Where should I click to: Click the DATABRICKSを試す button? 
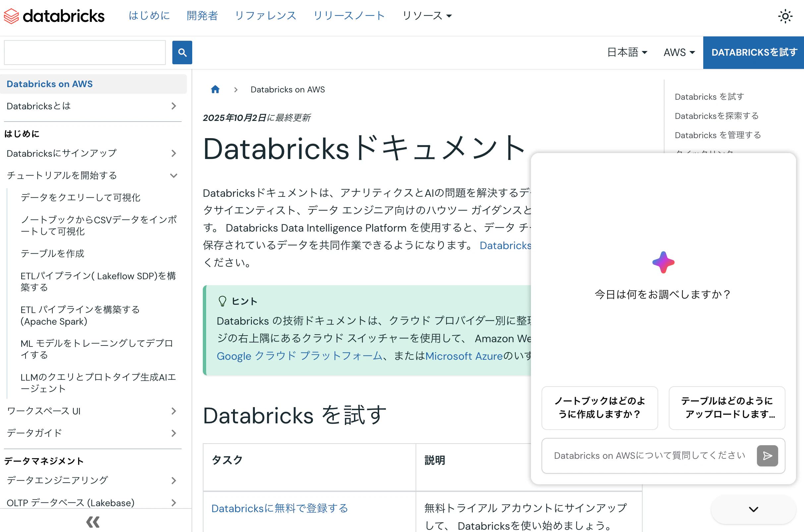pyautogui.click(x=753, y=53)
